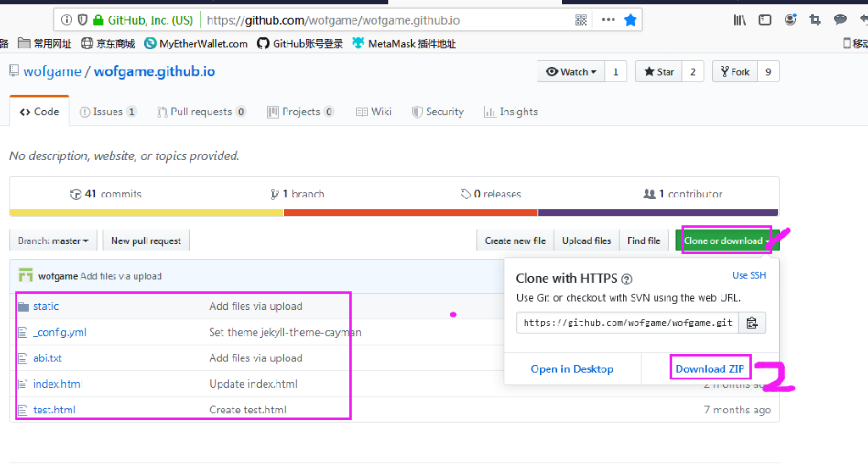The width and height of the screenshot is (868, 470).
Task: Open the QR code icon in address bar
Action: pos(581,20)
